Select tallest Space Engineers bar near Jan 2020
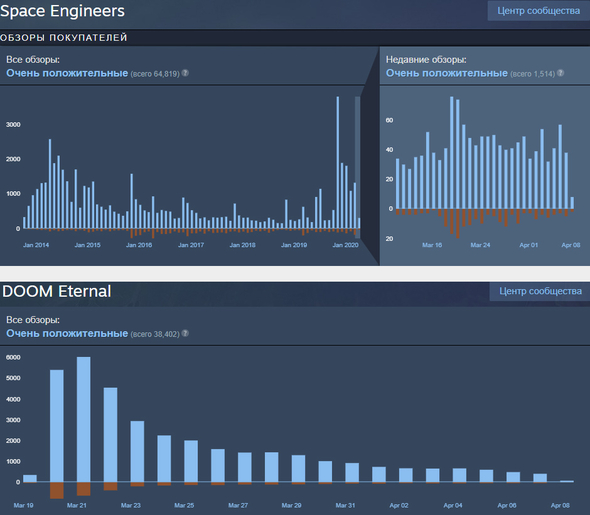The width and height of the screenshot is (590, 515). pos(338,163)
